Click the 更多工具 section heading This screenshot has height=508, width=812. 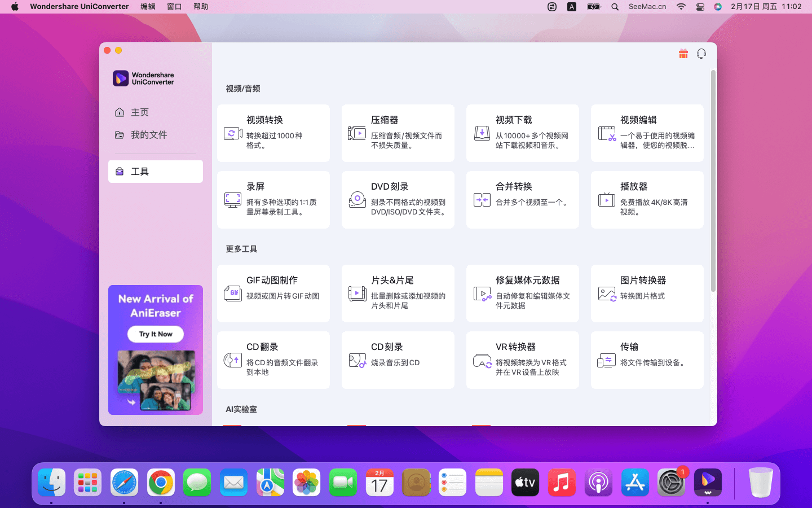(x=241, y=249)
